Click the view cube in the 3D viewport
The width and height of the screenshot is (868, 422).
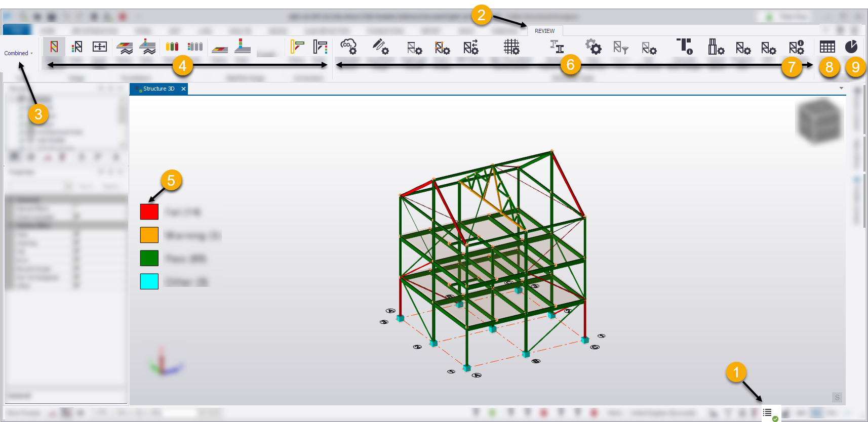[819, 120]
